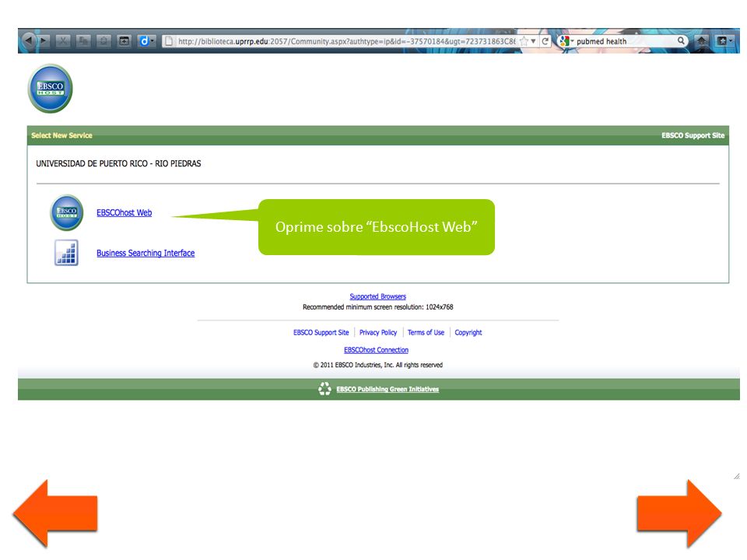Click the recycle icon in the green footer
The height and width of the screenshot is (560, 747).
pyautogui.click(x=324, y=389)
